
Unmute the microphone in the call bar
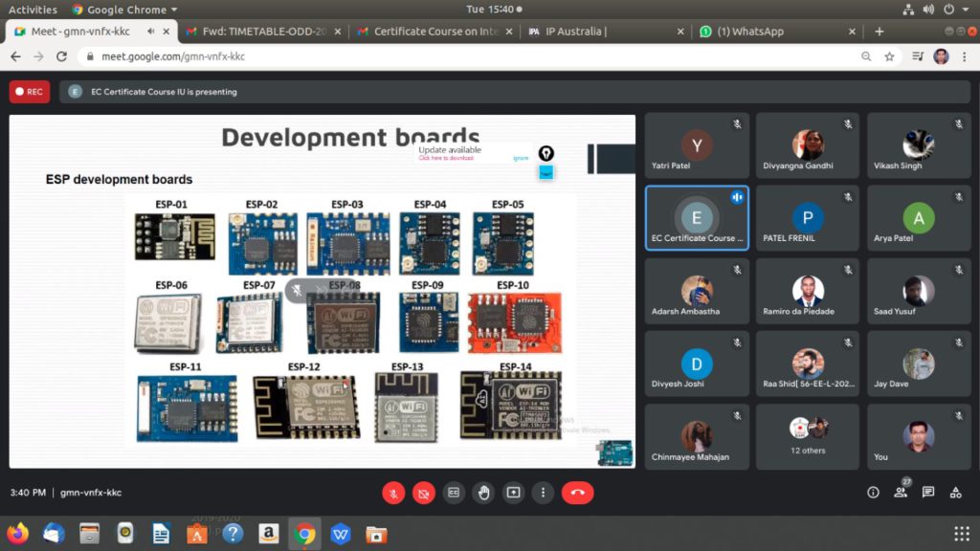coord(393,493)
